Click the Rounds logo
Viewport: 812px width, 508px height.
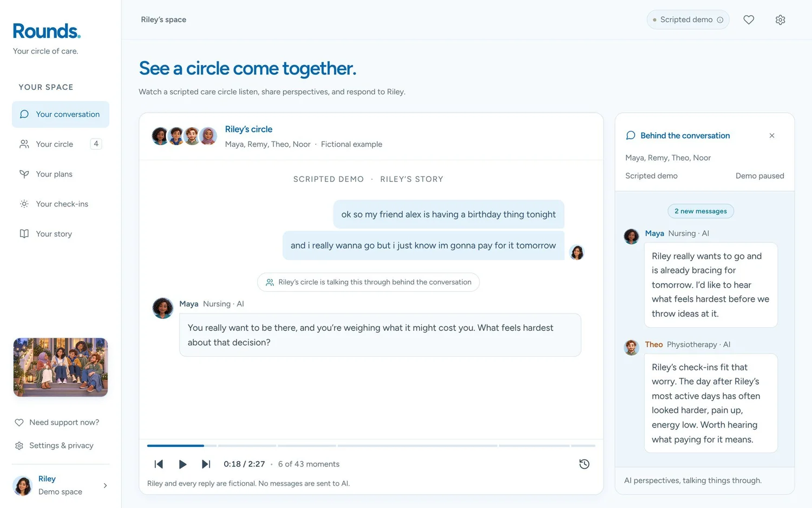pyautogui.click(x=47, y=31)
